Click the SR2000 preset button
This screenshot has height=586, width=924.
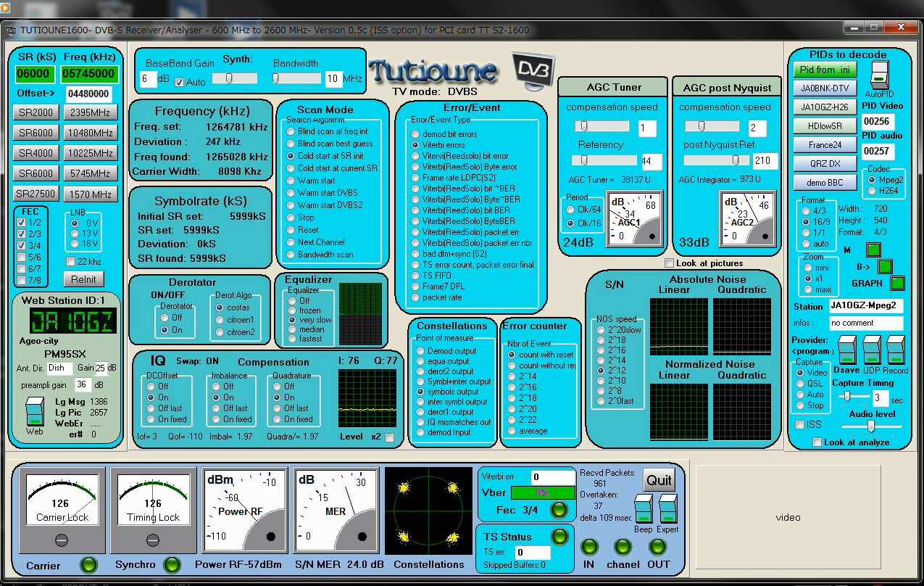[36, 112]
